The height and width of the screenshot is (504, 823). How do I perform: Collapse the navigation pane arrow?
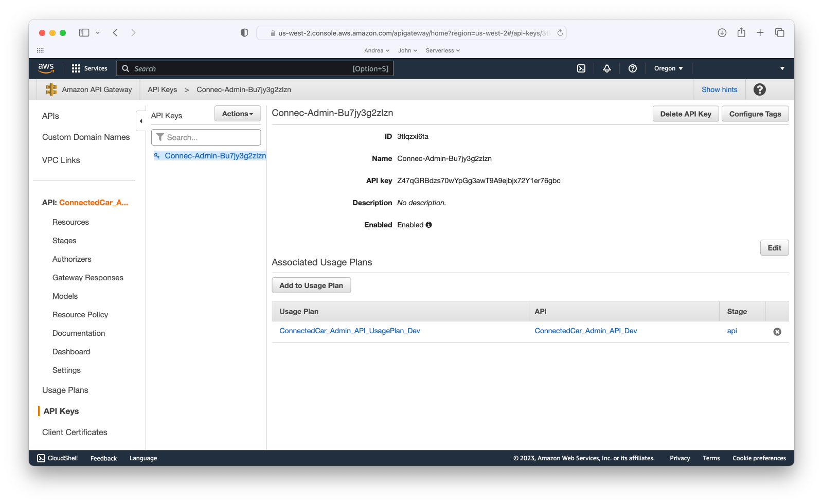141,121
